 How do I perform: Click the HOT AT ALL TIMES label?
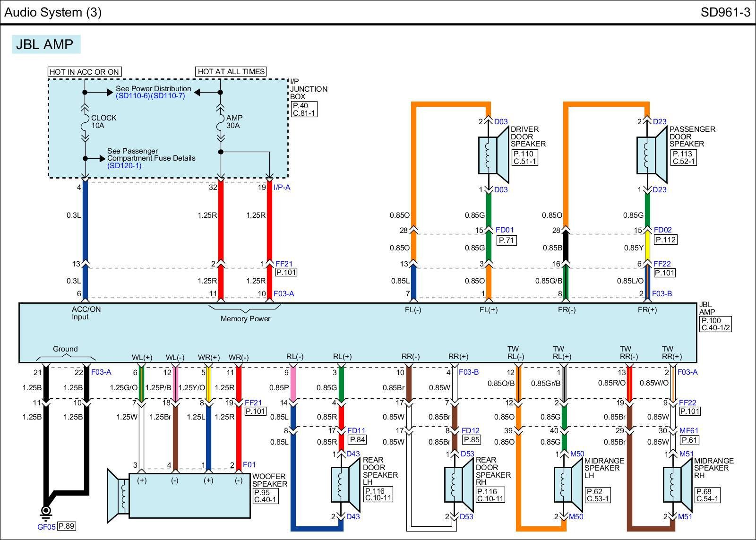[x=231, y=71]
